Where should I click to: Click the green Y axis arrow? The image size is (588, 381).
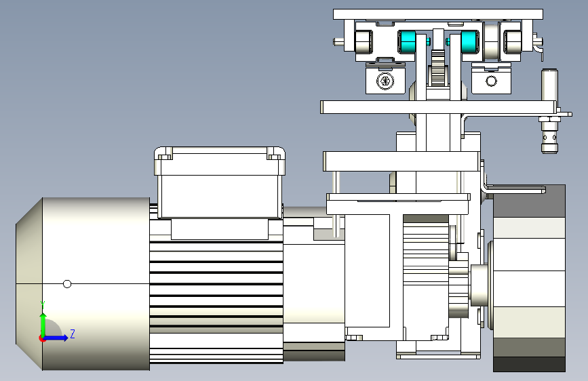click(43, 324)
